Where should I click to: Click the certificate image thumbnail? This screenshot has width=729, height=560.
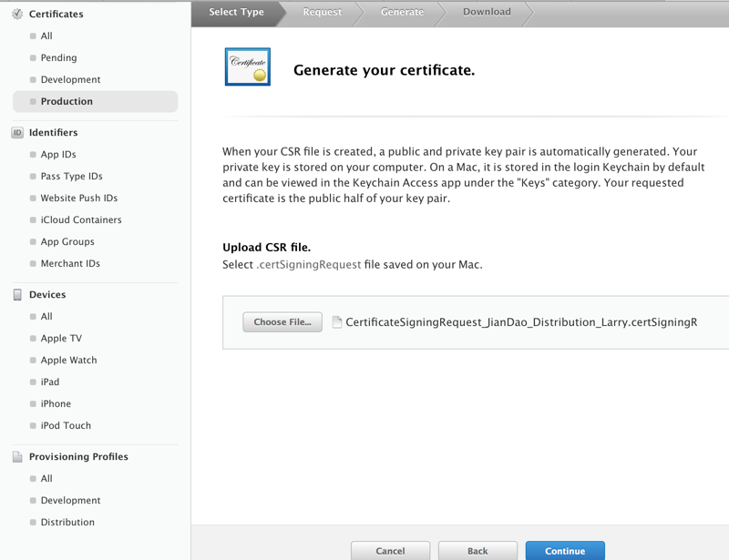248,67
